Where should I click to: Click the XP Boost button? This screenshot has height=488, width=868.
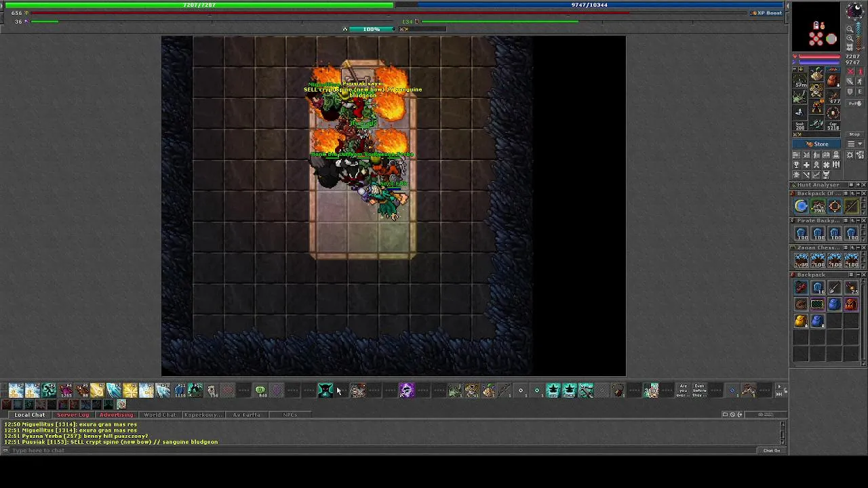click(x=766, y=13)
